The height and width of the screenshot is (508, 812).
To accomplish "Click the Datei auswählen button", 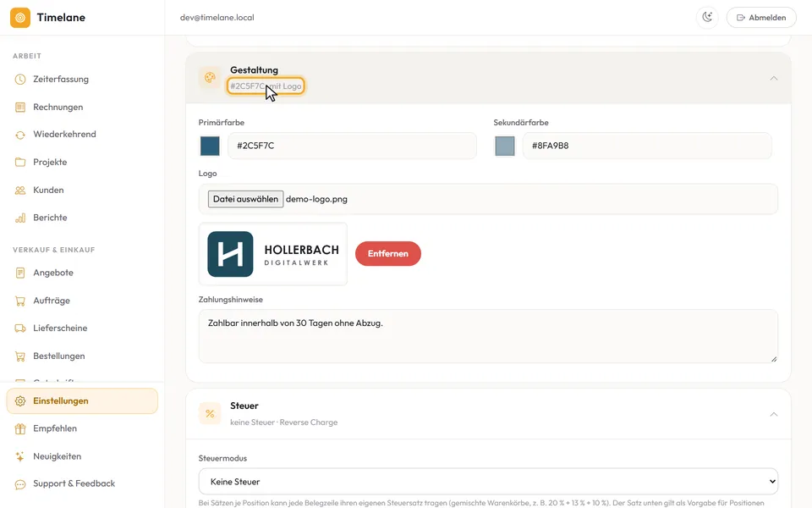I will coord(245,199).
